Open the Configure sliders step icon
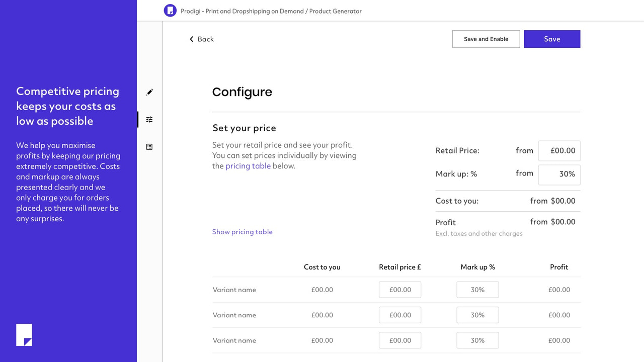 [x=149, y=119]
